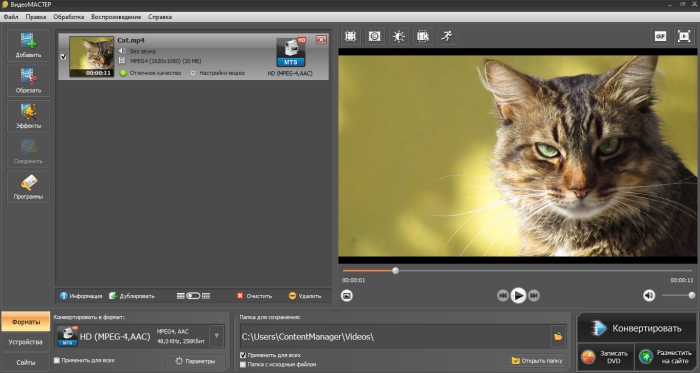The image size is (700, 373).
Task: Select the Форматы tab
Action: (x=25, y=322)
